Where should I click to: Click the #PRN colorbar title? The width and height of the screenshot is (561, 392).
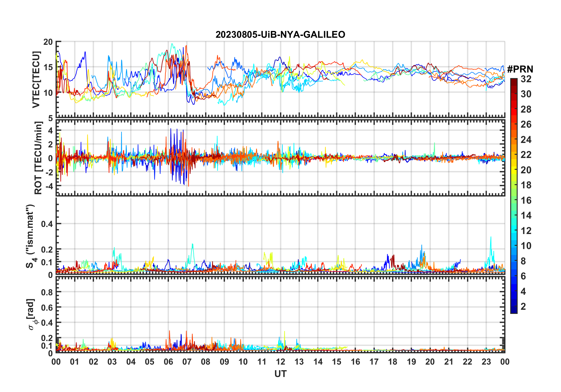[x=520, y=69]
